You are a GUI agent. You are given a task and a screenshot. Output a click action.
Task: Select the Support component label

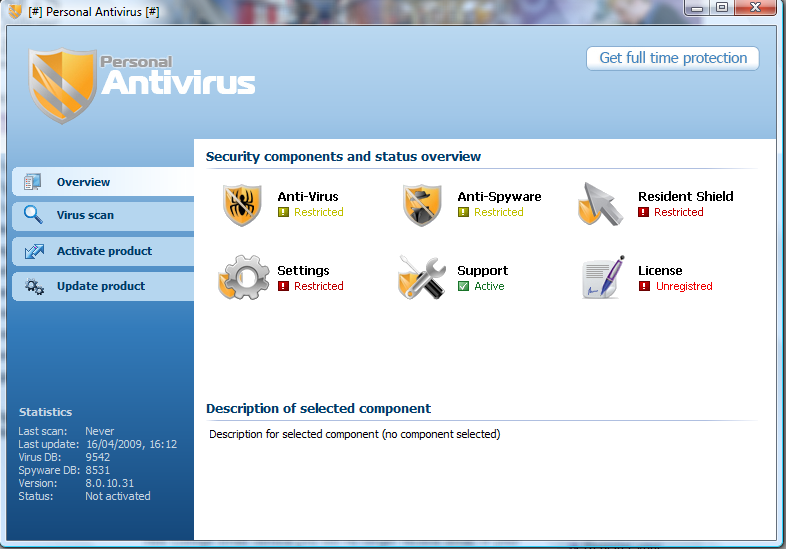[482, 271]
